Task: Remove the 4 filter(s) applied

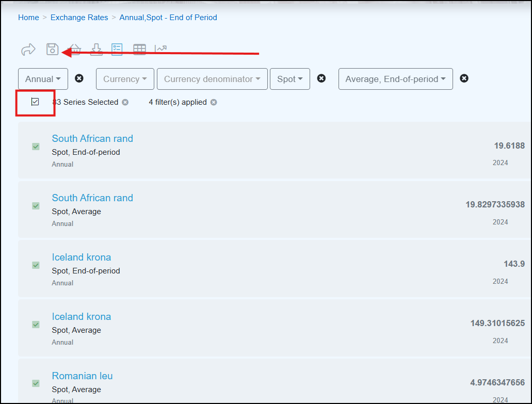Action: point(214,102)
